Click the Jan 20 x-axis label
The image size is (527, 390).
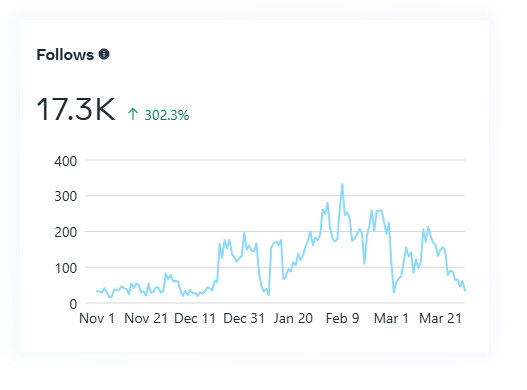[293, 318]
